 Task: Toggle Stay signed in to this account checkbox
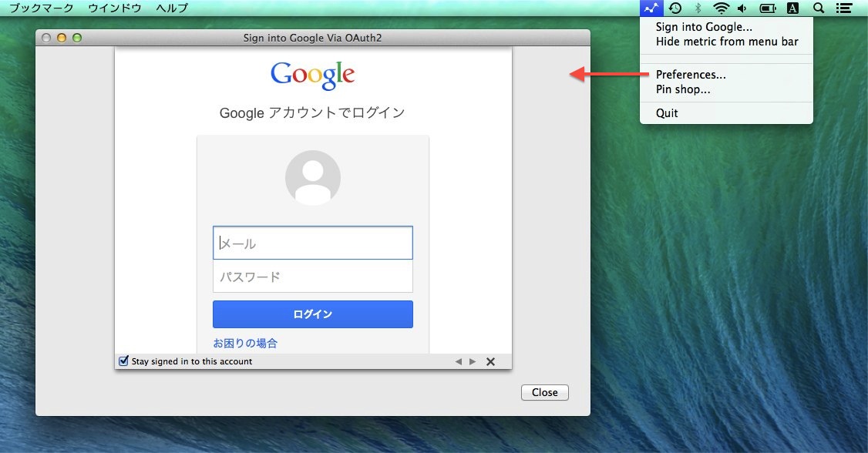tap(124, 361)
